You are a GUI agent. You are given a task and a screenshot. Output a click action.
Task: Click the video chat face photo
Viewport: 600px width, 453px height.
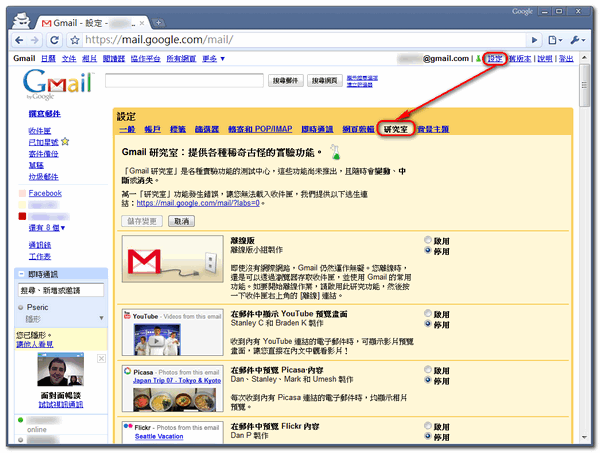coord(60,370)
